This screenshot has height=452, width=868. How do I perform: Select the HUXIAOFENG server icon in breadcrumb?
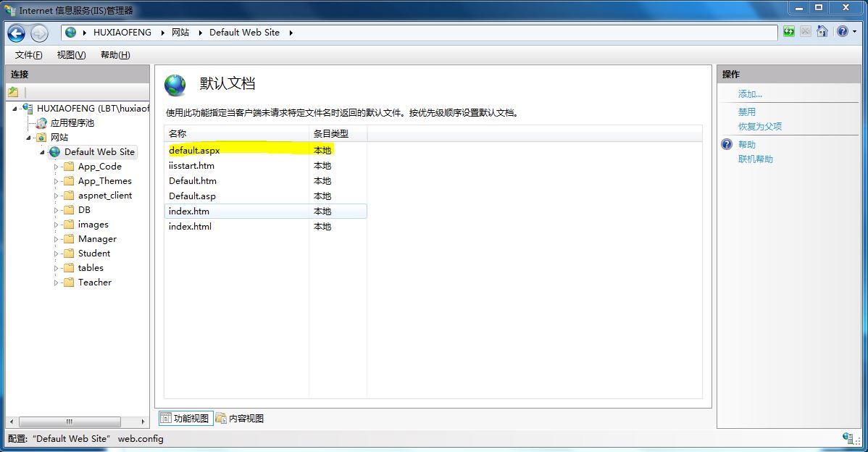[x=71, y=32]
